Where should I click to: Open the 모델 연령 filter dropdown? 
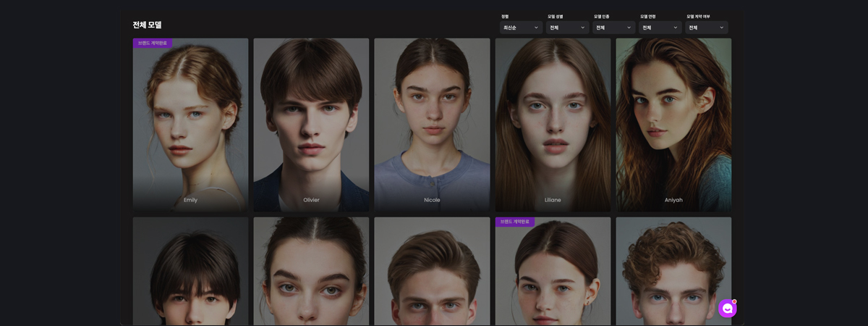660,28
